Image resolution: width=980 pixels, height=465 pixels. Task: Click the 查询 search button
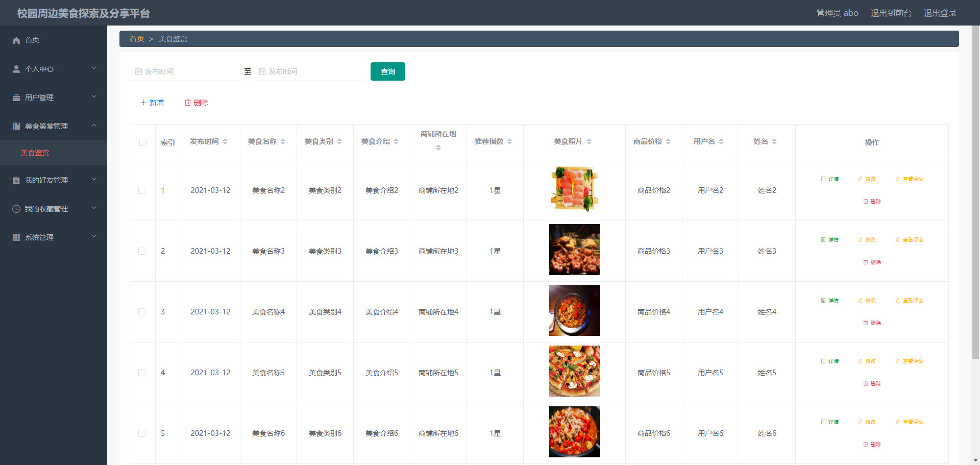[388, 71]
